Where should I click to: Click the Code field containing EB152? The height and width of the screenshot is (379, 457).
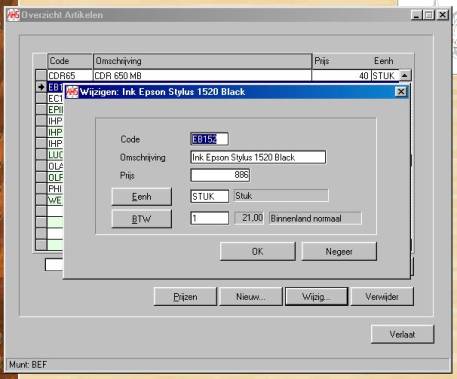tap(209, 139)
